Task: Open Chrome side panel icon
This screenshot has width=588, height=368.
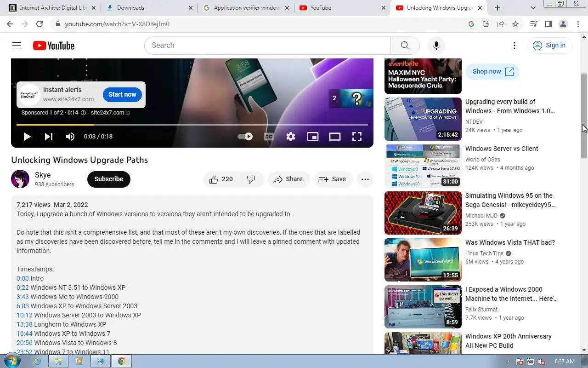Action: pos(548,24)
